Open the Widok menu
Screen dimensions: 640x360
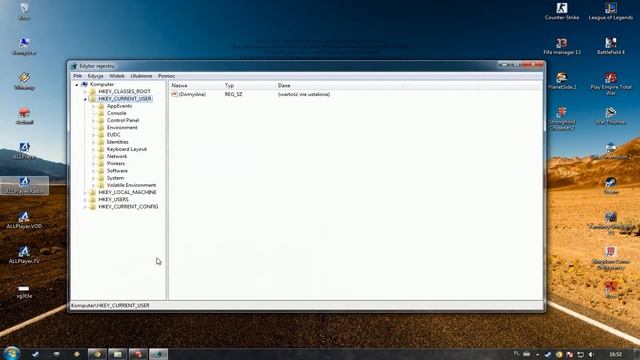coord(117,76)
